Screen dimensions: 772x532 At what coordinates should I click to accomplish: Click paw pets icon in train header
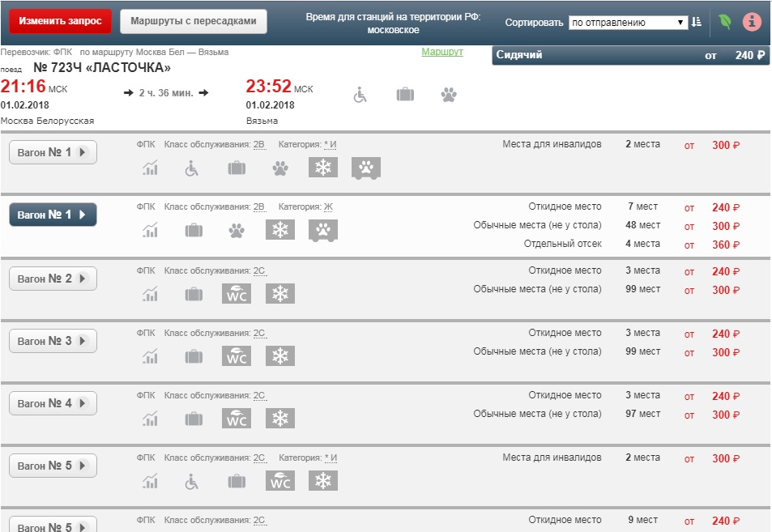tap(449, 95)
